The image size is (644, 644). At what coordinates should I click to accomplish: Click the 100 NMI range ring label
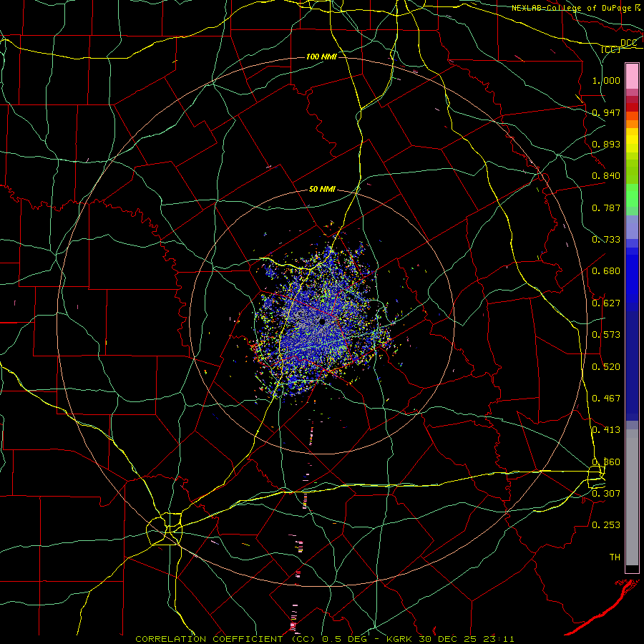pos(321,57)
